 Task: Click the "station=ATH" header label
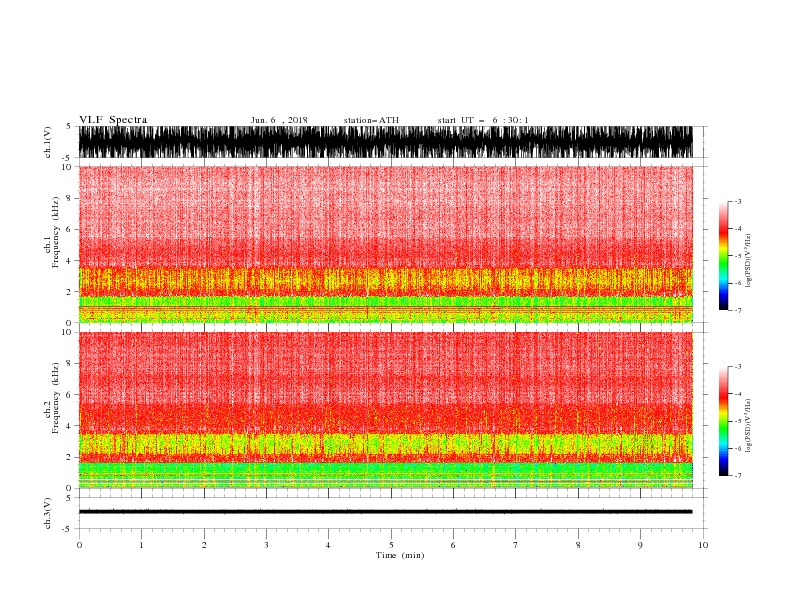371,120
